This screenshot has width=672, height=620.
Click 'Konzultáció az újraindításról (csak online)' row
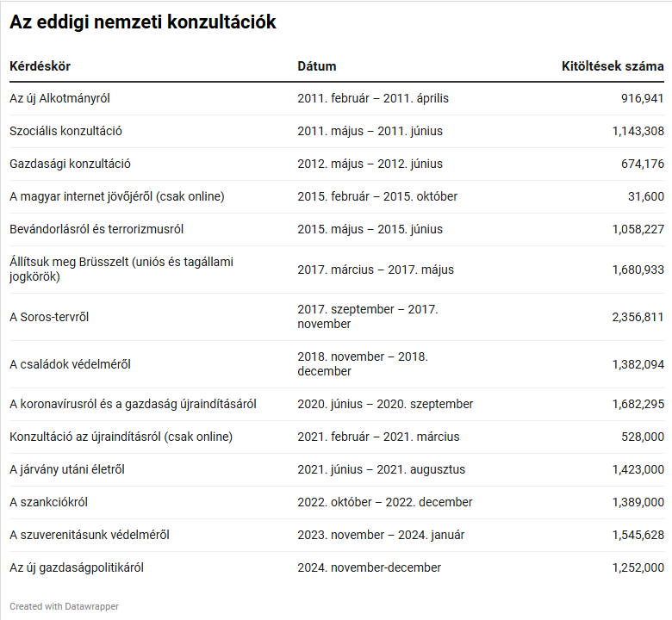tap(121, 437)
